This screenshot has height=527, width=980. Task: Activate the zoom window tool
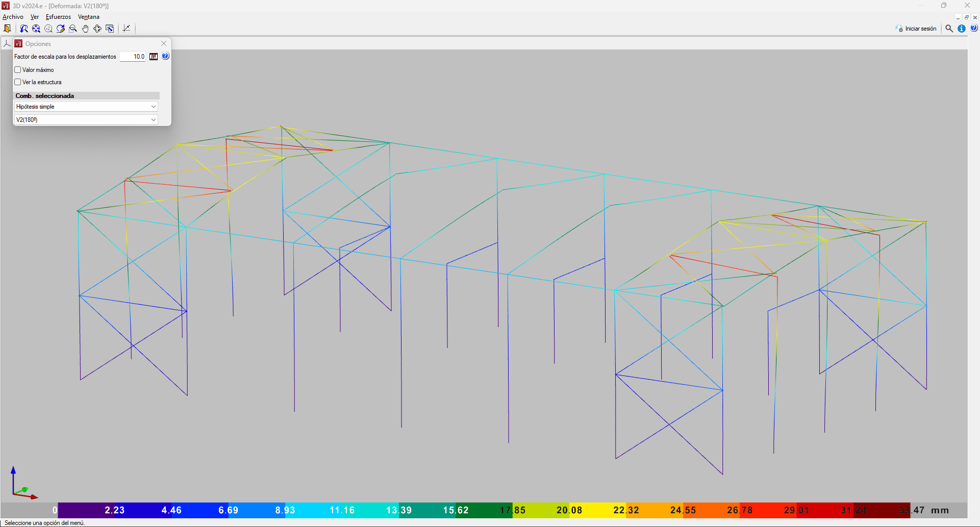pos(73,29)
